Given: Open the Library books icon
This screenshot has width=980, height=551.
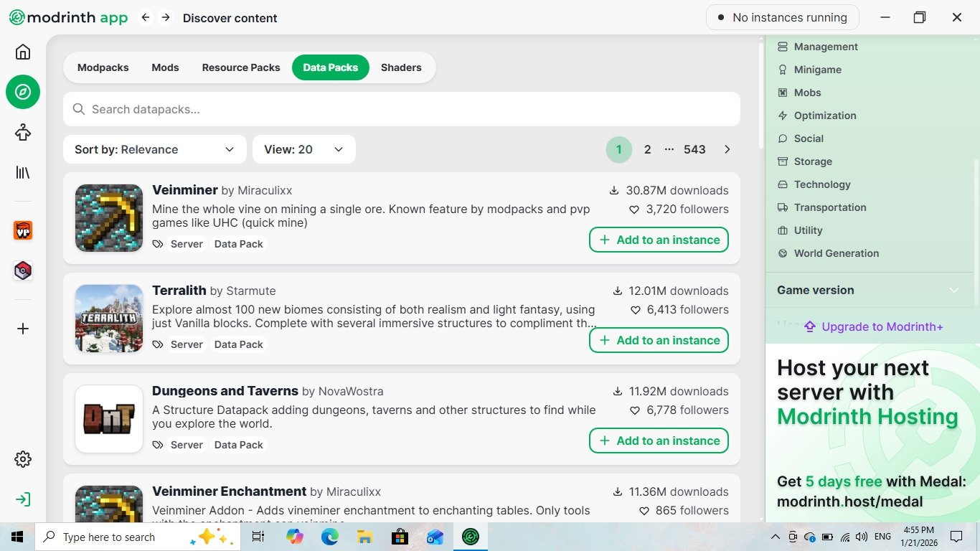Looking at the screenshot, I should click(x=23, y=172).
